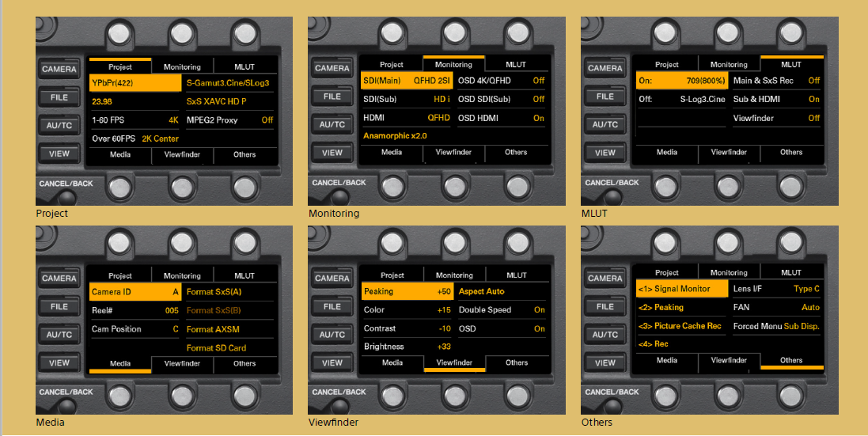Viewport: 868px width, 436px height.
Task: Toggle OSD HDMI On setting
Action: point(500,118)
